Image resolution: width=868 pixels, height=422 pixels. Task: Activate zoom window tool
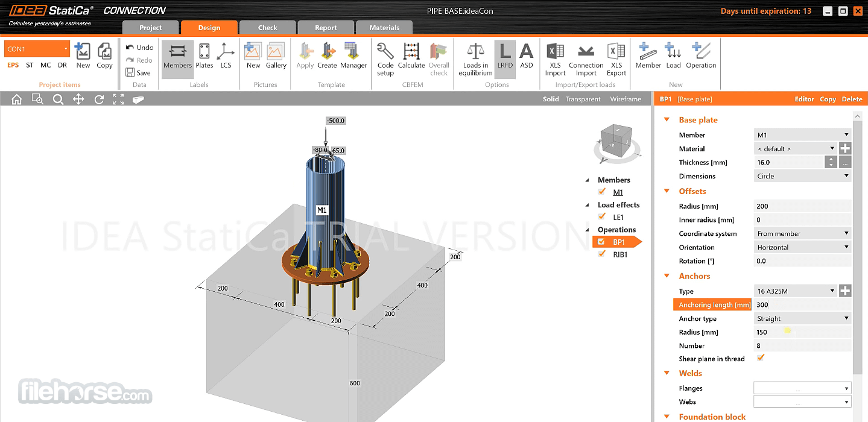coord(37,99)
